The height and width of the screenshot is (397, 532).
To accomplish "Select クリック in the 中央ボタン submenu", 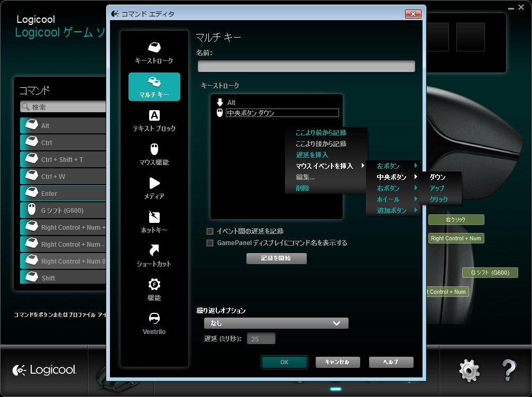I will click(438, 200).
